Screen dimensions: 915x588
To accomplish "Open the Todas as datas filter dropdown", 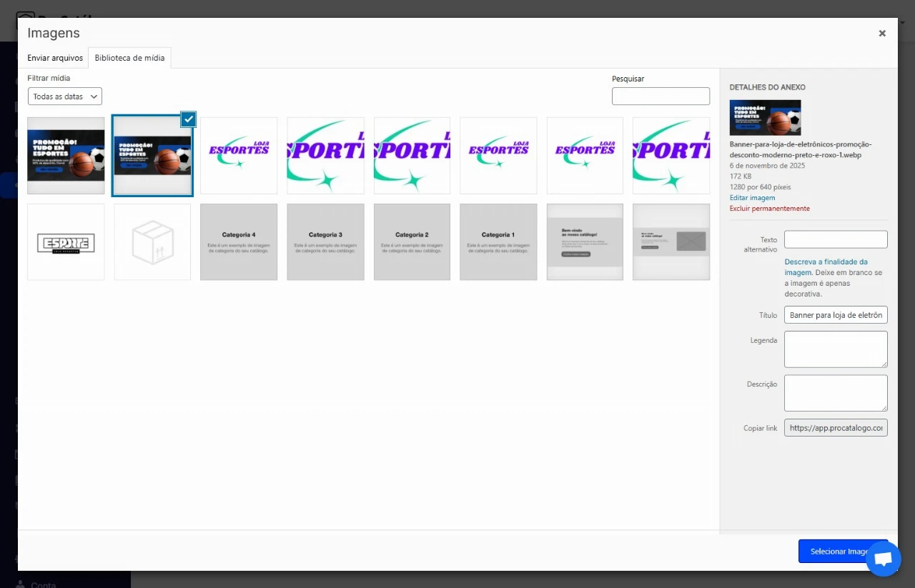I will pyautogui.click(x=65, y=96).
